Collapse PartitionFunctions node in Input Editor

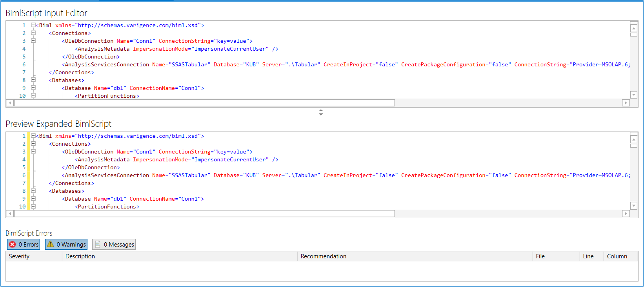(33, 95)
